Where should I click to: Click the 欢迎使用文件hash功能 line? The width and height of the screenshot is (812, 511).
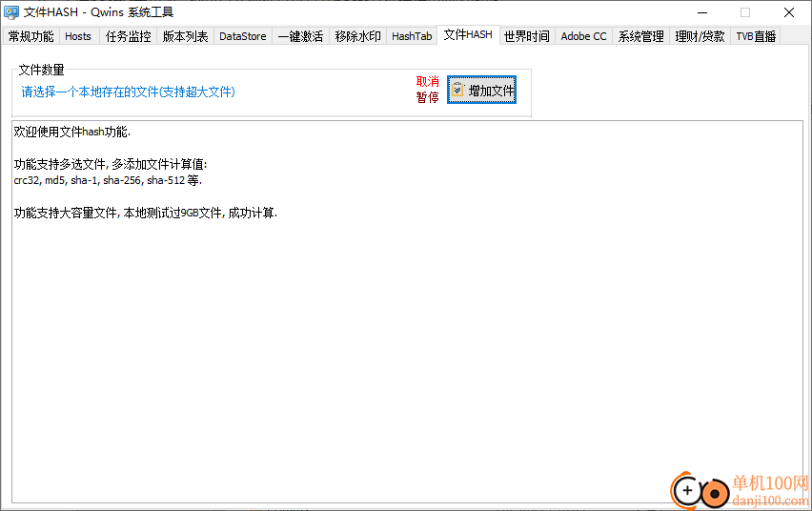coord(72,133)
